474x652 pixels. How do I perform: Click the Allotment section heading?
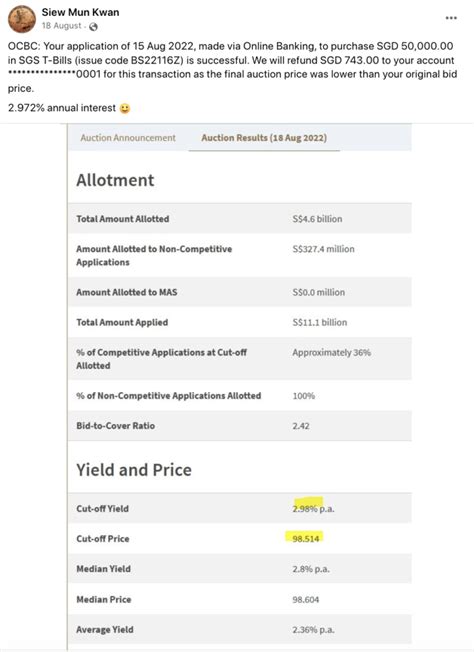point(115,180)
